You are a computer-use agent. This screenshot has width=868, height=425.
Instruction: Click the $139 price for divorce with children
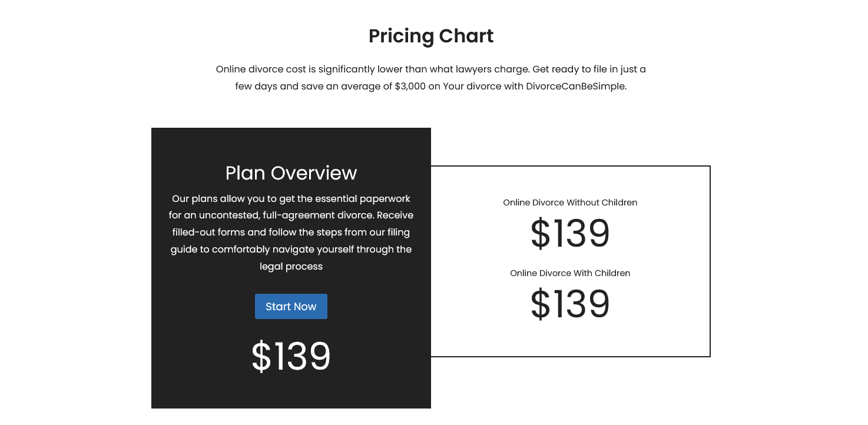[570, 304]
